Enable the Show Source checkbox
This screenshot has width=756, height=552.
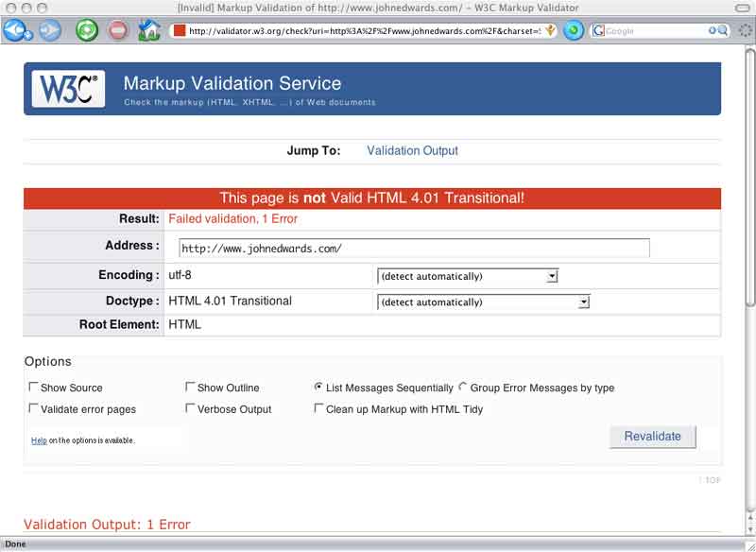coord(33,387)
